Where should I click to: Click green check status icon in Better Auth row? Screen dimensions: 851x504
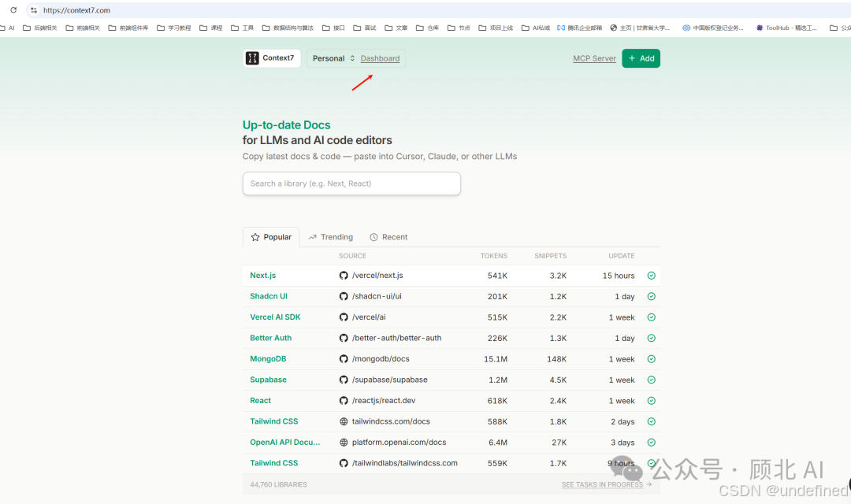[652, 338]
